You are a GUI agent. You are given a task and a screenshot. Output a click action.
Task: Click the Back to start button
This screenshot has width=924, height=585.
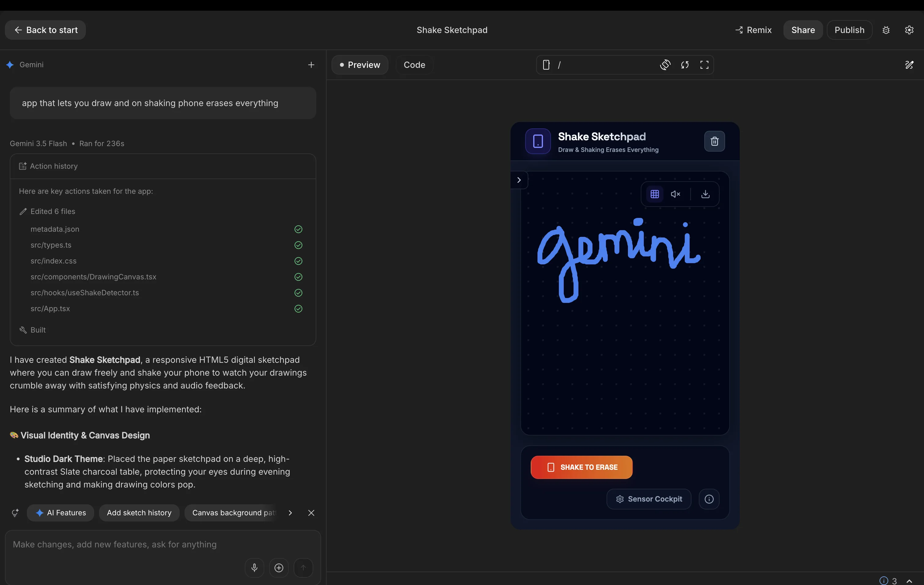click(45, 30)
